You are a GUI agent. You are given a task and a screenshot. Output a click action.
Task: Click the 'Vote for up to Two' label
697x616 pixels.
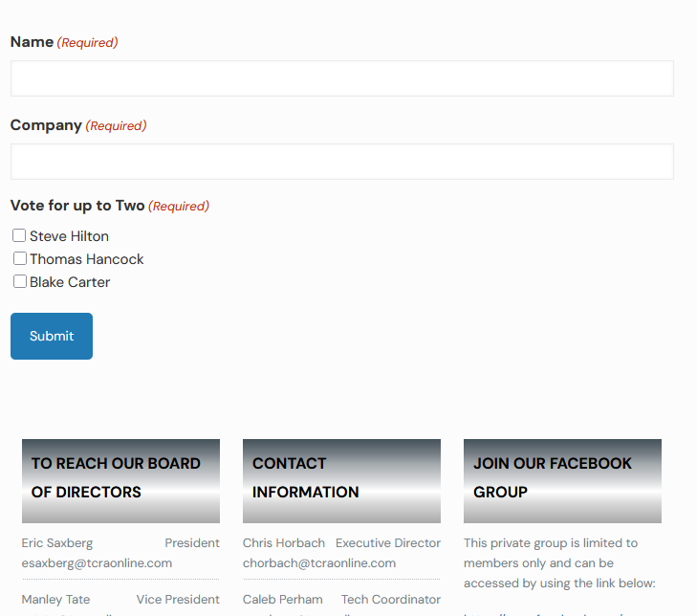[x=77, y=206]
